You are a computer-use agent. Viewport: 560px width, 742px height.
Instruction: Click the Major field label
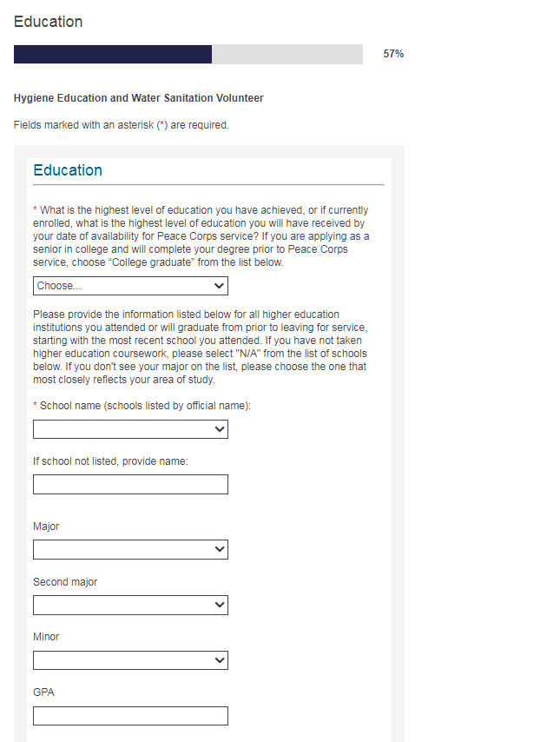click(x=46, y=527)
